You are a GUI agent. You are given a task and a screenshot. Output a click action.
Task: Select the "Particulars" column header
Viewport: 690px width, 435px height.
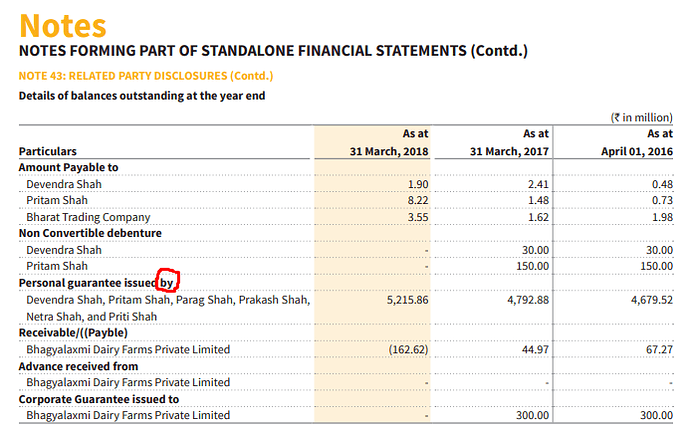pyautogui.click(x=50, y=151)
